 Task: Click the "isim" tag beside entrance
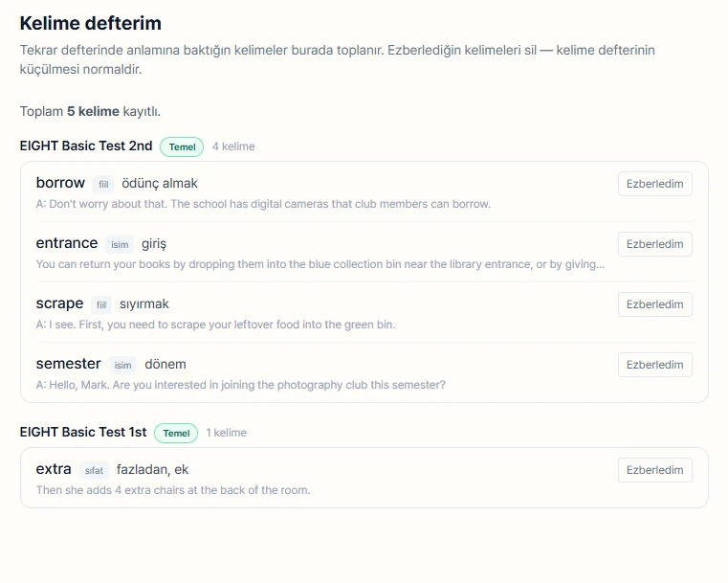pyautogui.click(x=120, y=245)
